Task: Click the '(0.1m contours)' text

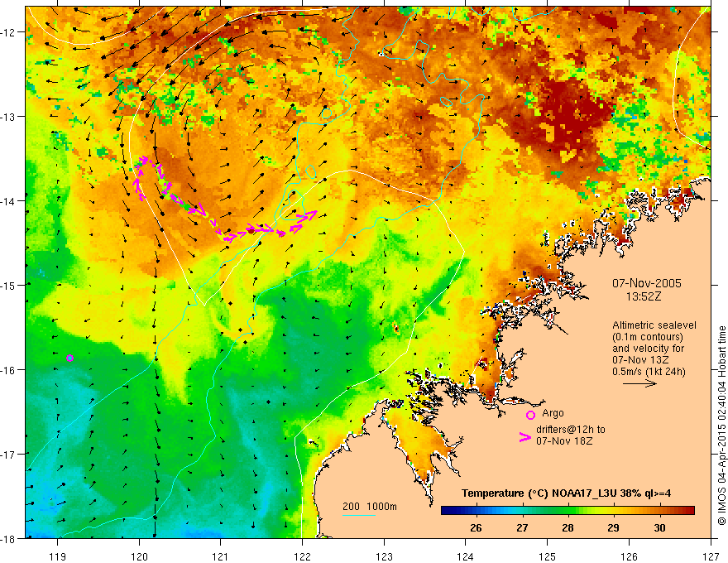Action: [x=648, y=337]
